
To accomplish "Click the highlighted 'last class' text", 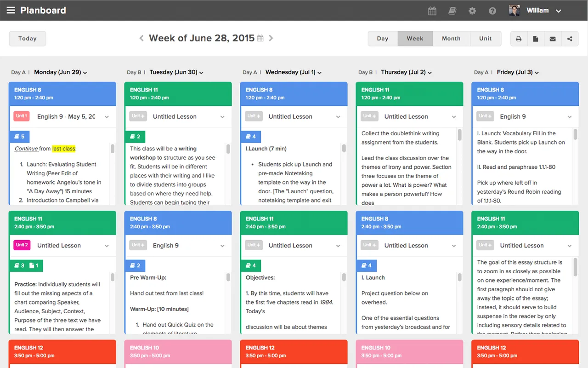I will [x=63, y=149].
